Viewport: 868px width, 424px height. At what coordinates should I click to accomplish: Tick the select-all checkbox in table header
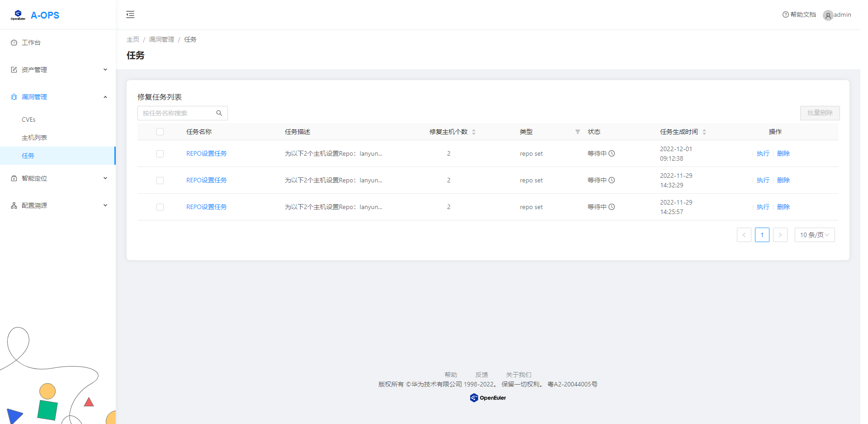(x=160, y=132)
